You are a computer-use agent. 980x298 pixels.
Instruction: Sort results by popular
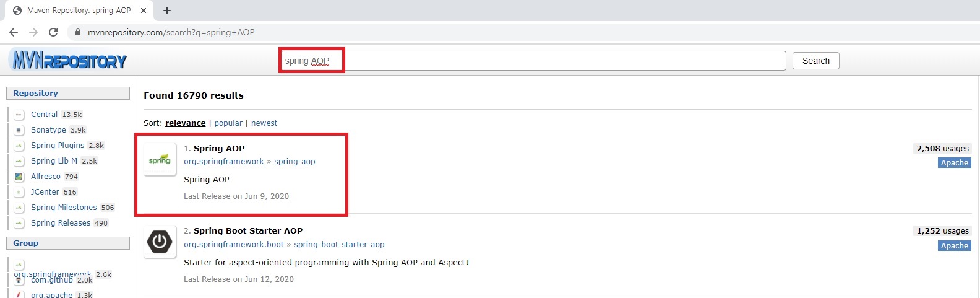point(228,123)
